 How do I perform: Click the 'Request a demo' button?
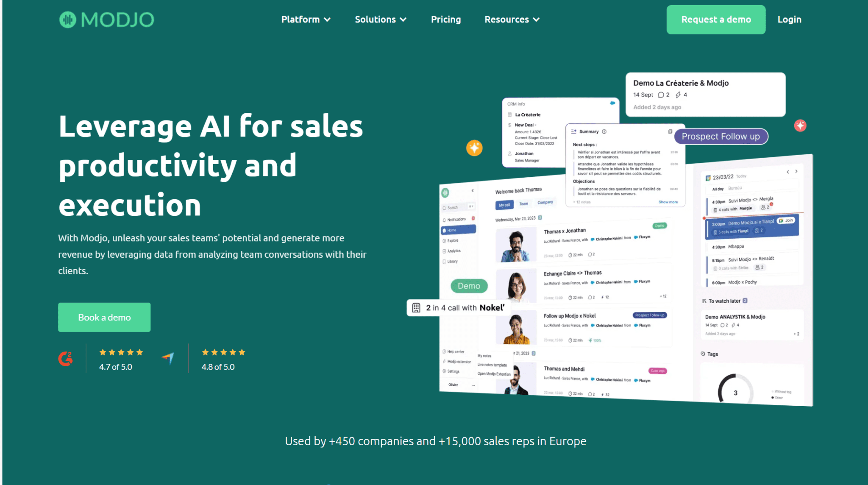tap(715, 19)
